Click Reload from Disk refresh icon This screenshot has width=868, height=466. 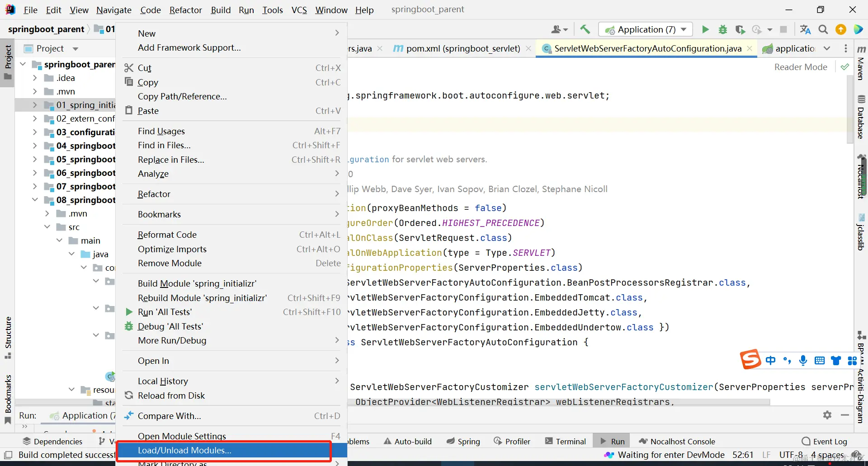[129, 395]
